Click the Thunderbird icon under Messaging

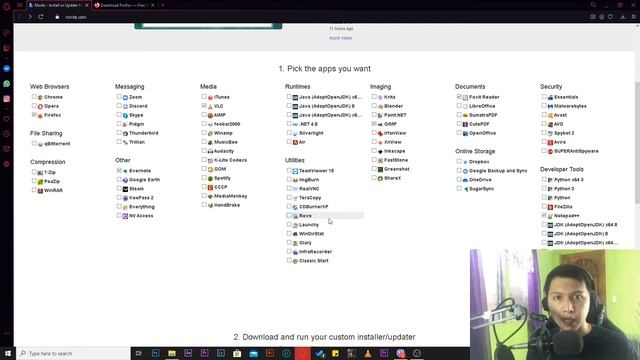point(125,133)
